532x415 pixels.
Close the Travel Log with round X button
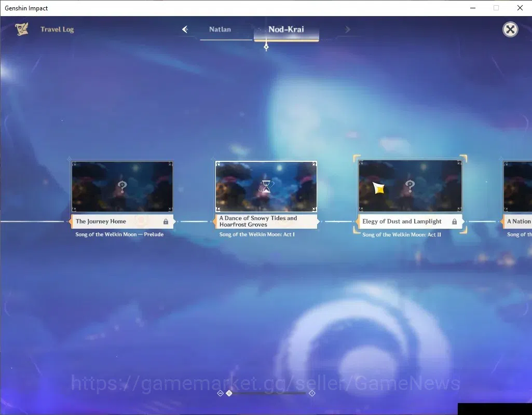tap(510, 30)
